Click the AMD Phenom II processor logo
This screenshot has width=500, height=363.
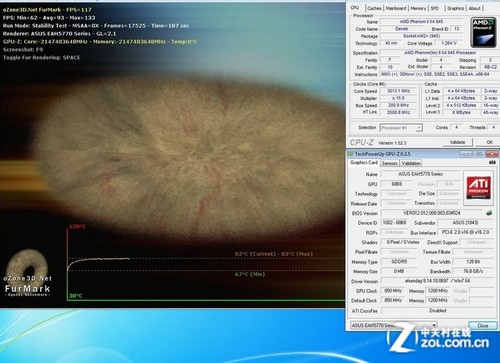coord(483,32)
